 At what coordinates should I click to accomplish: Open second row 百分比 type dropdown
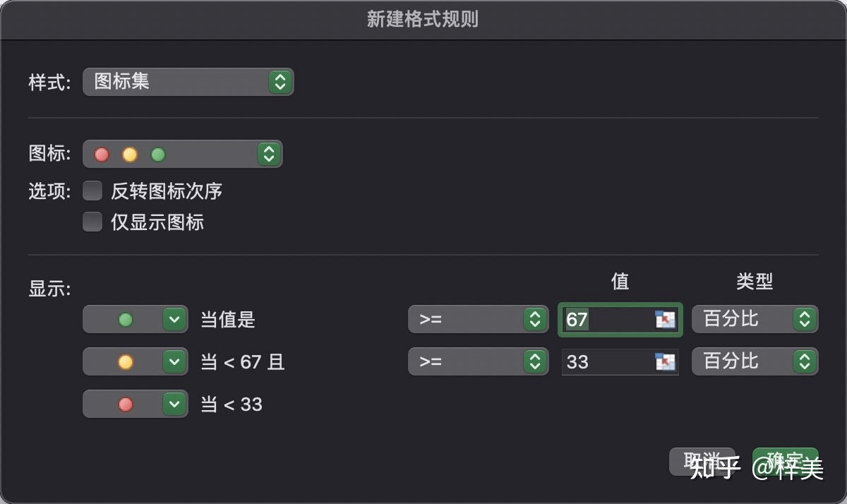point(755,362)
